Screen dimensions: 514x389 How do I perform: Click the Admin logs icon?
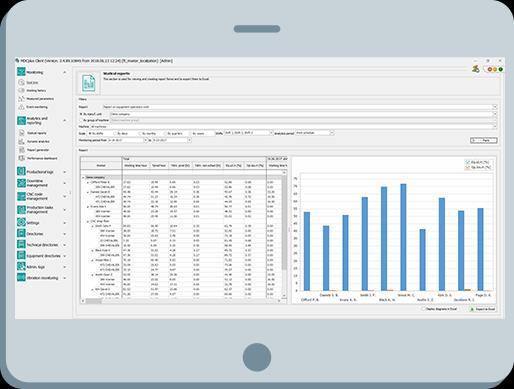point(21,267)
